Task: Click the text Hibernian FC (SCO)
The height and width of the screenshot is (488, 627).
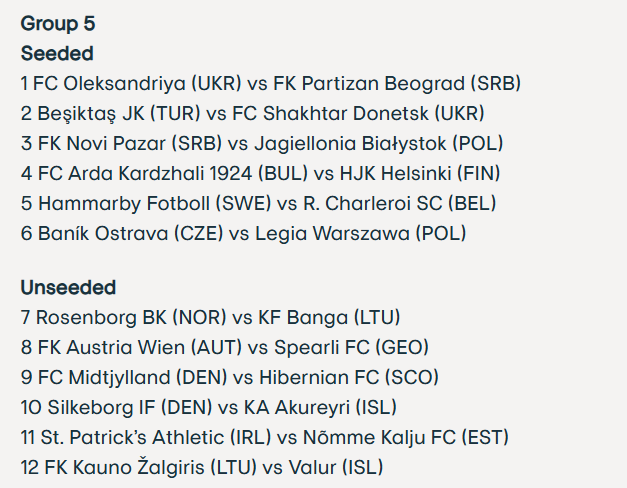Action: point(349,378)
